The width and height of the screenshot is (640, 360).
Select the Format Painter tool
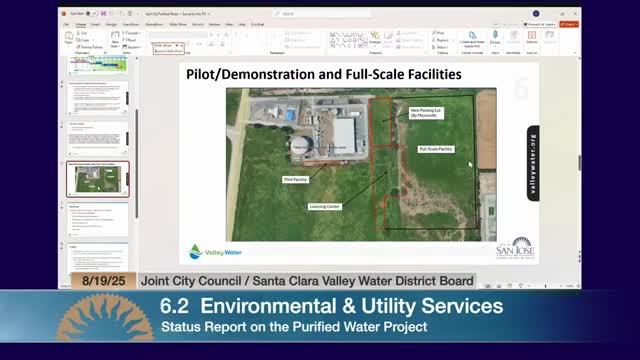point(89,47)
